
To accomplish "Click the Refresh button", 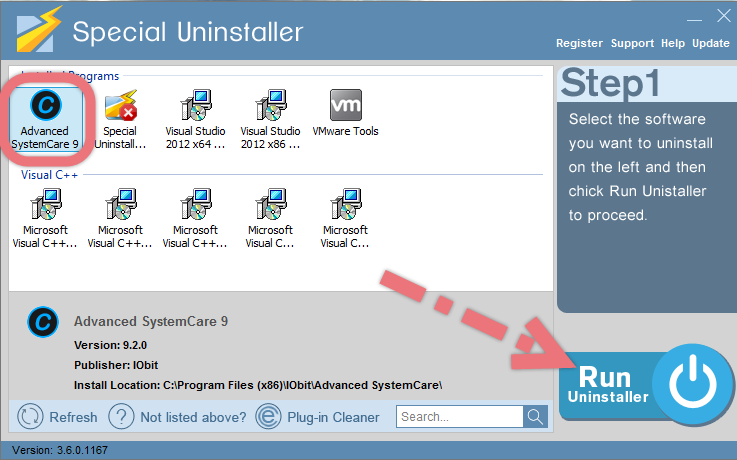I will pyautogui.click(x=57, y=417).
